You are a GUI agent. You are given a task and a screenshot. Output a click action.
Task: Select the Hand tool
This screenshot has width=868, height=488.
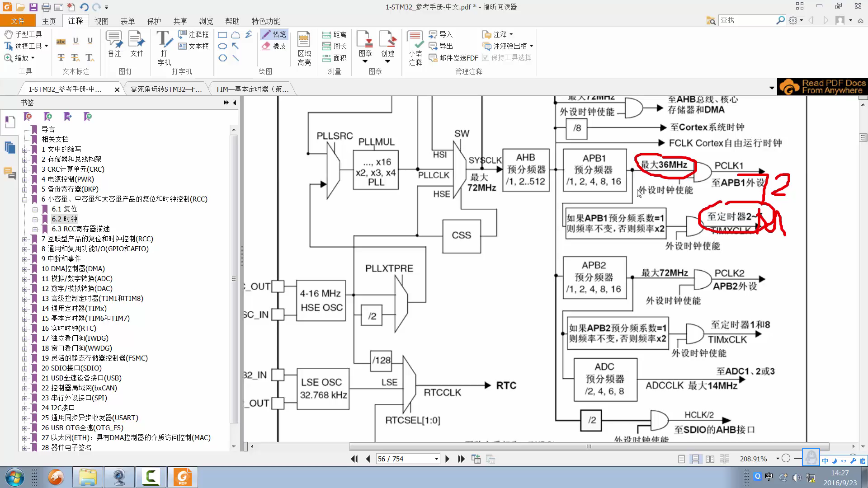pos(23,34)
